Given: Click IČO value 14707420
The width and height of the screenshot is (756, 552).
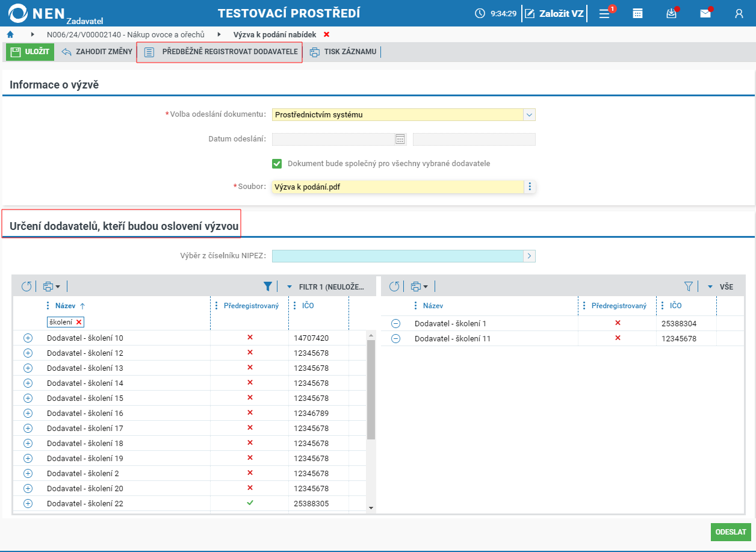Looking at the screenshot, I should 311,338.
